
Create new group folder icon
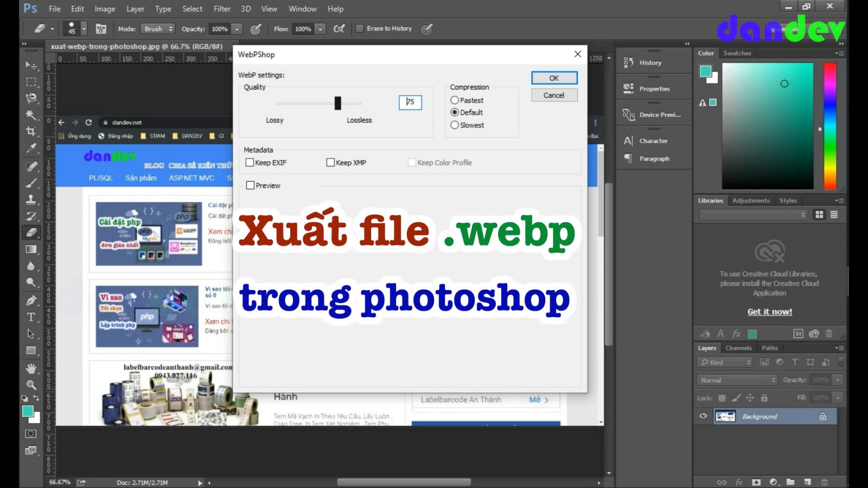click(x=790, y=481)
